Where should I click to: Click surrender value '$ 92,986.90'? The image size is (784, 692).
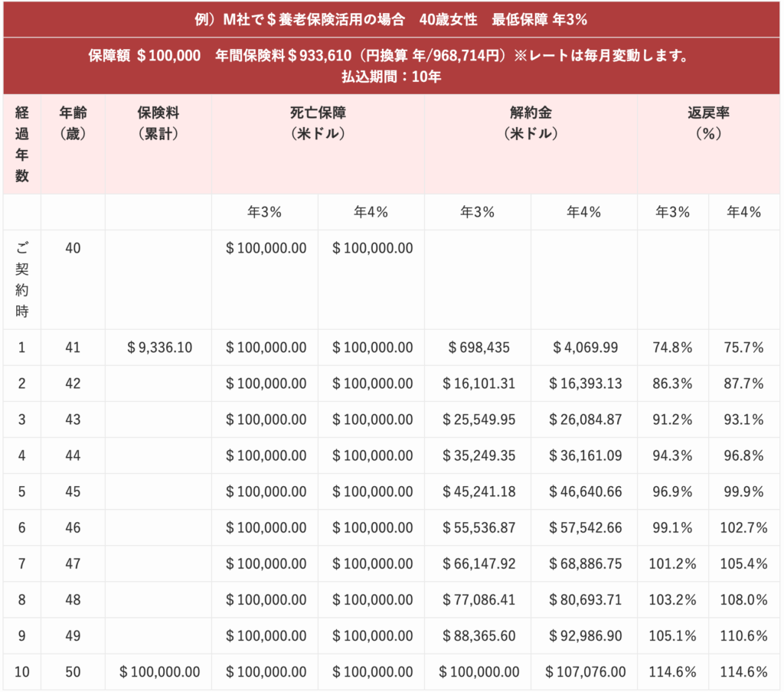pyautogui.click(x=585, y=635)
